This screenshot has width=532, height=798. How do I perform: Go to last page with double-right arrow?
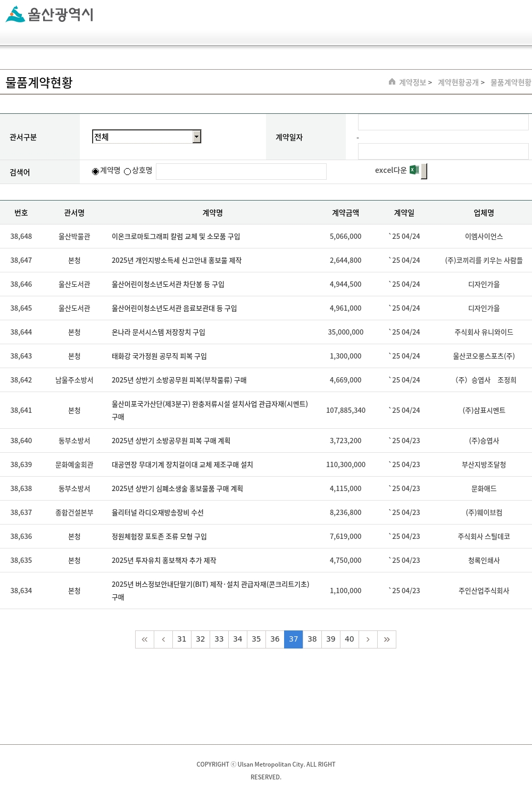pyautogui.click(x=387, y=639)
